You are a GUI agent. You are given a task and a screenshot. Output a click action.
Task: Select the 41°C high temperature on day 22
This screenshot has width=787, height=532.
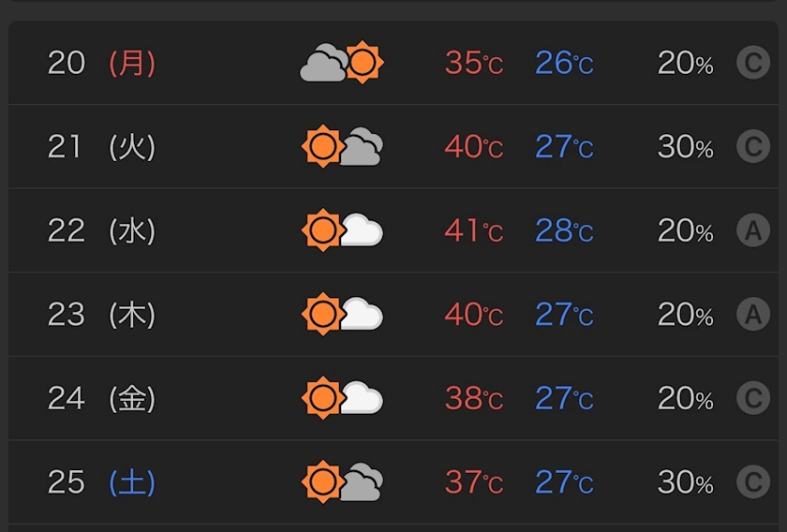[474, 230]
